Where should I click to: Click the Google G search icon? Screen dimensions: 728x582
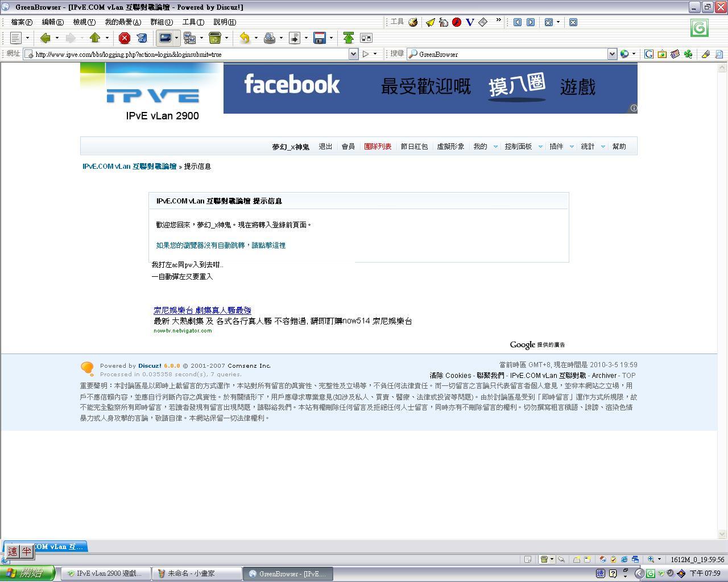[x=649, y=54]
